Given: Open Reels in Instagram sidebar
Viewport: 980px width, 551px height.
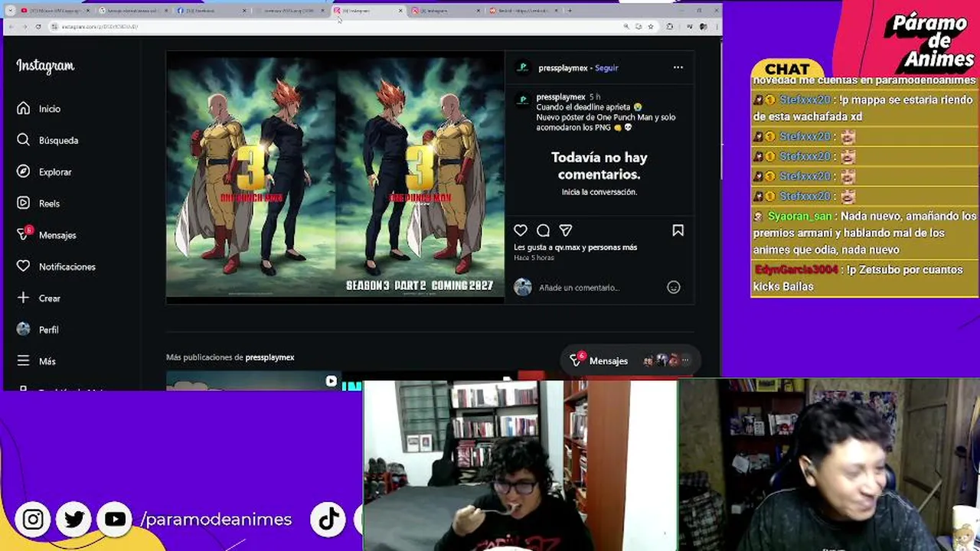Looking at the screenshot, I should (38, 204).
